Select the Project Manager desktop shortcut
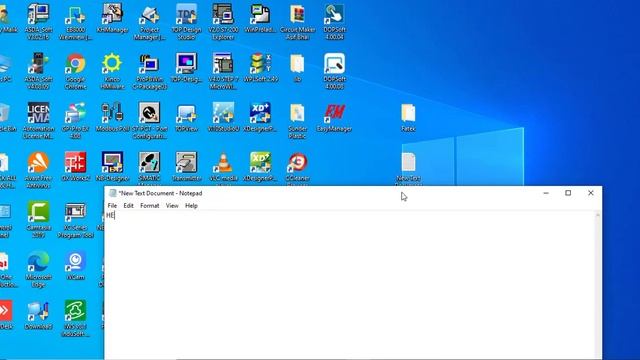 click(x=149, y=22)
